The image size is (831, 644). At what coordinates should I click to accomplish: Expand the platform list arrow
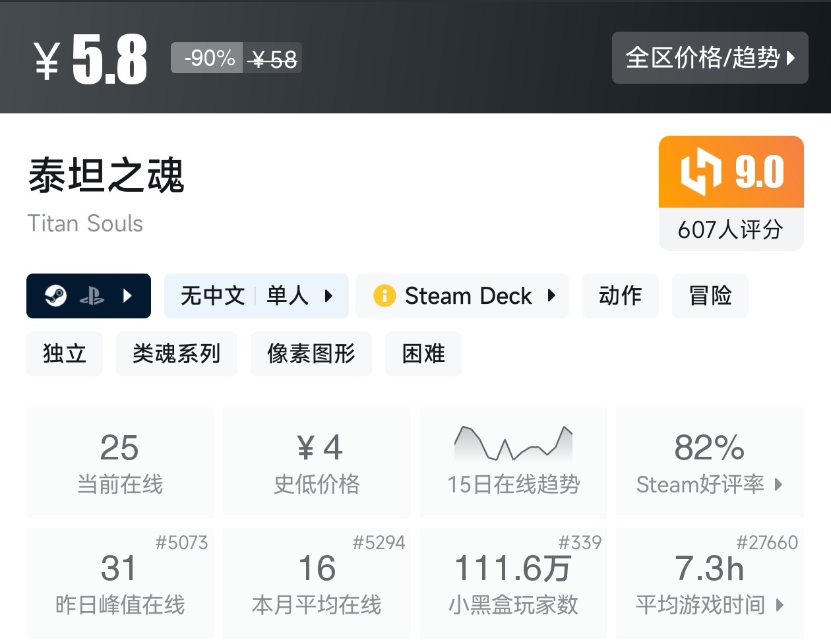(x=128, y=296)
